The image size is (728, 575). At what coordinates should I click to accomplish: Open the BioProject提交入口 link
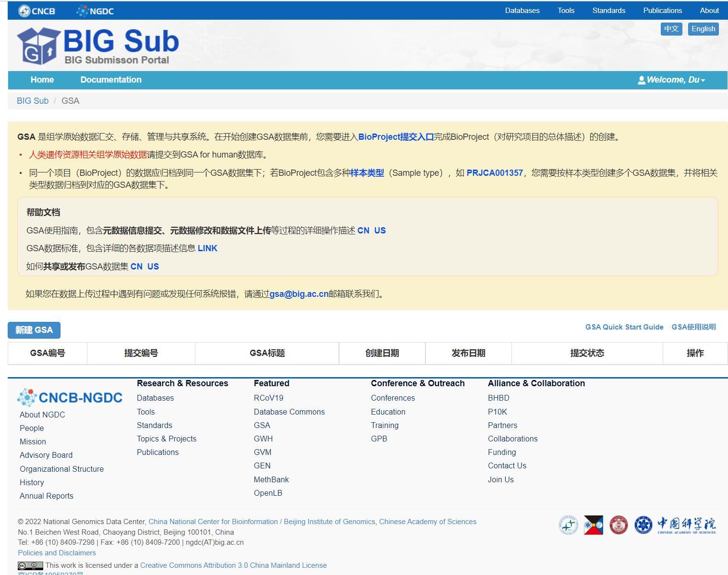pyautogui.click(x=396, y=137)
